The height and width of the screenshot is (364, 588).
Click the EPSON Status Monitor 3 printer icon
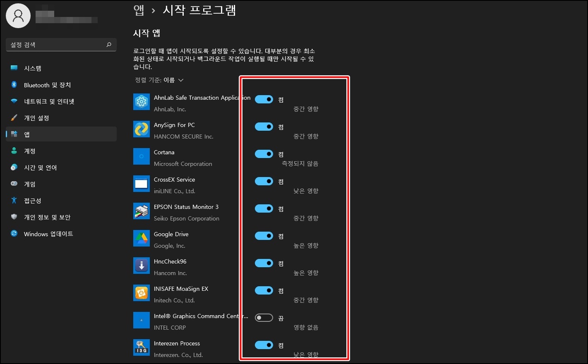point(142,211)
